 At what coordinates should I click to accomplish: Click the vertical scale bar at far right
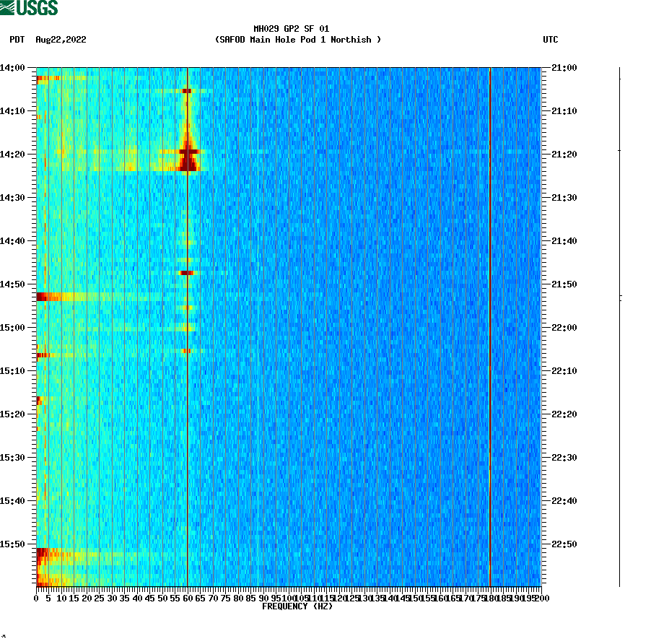pos(619,325)
